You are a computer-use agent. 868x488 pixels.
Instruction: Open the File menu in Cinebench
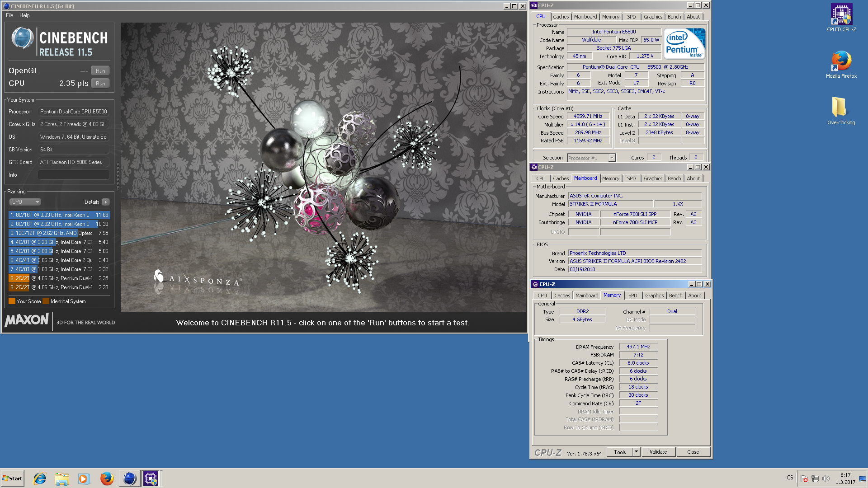coord(9,15)
